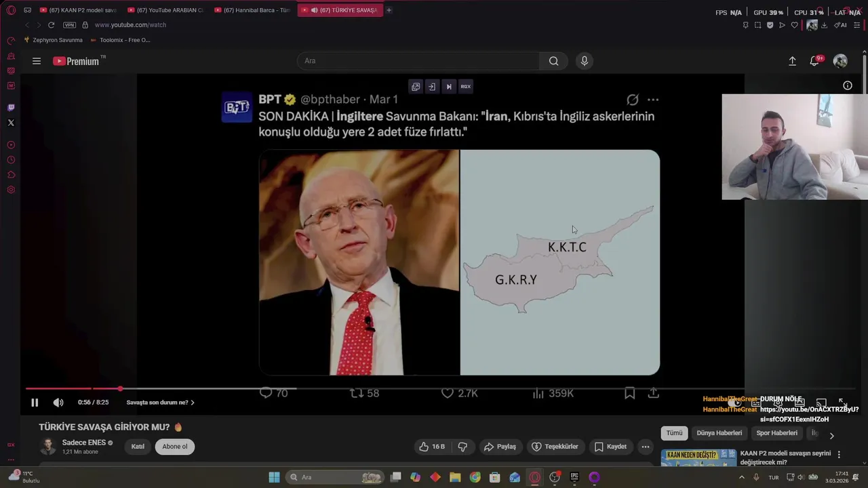This screenshot has height=488, width=868.
Task: Open Epic Games from the taskbar
Action: 574,477
